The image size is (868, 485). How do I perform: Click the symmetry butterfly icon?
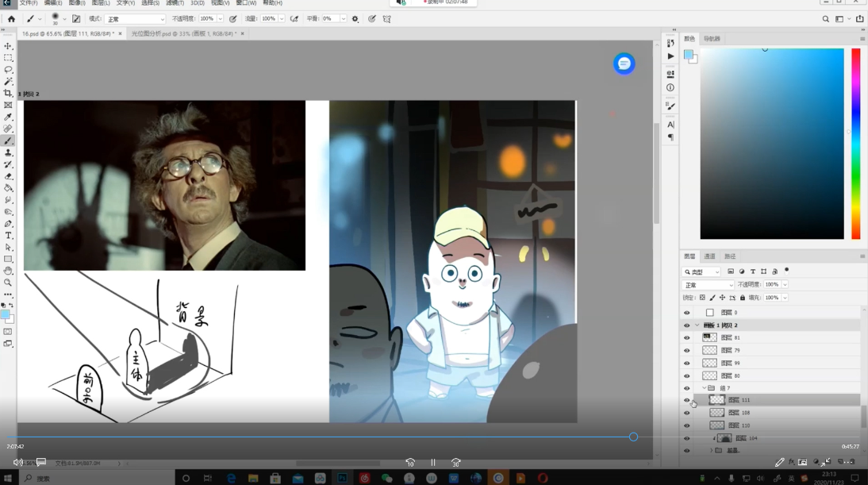pyautogui.click(x=387, y=19)
